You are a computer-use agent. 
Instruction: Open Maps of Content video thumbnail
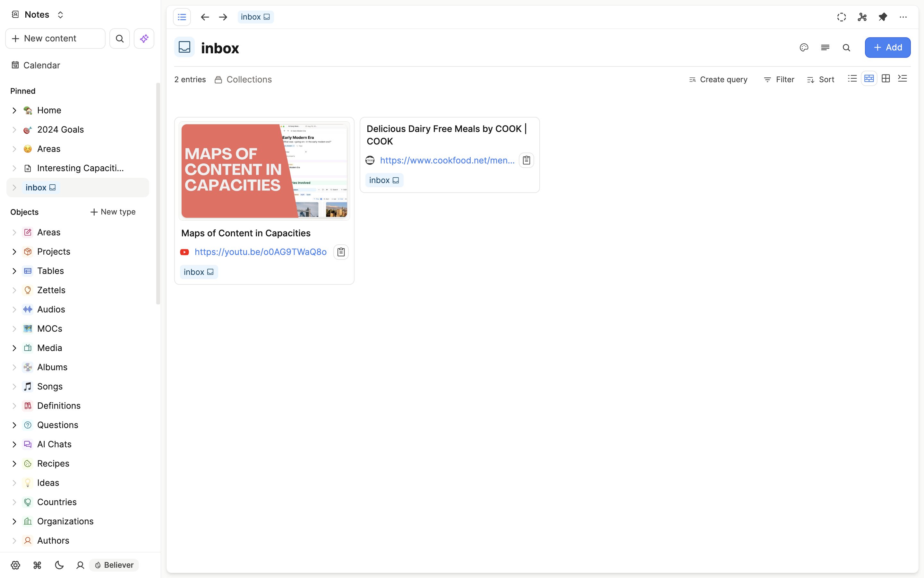(264, 171)
